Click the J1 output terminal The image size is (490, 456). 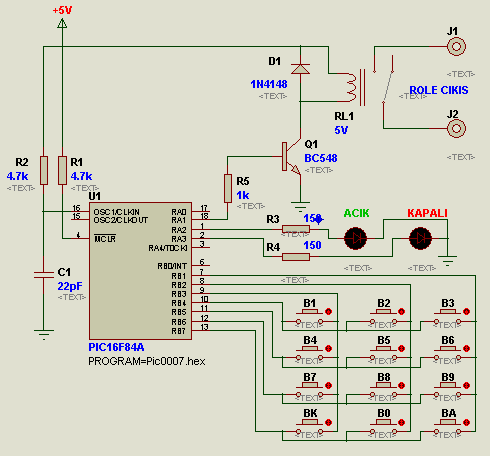pyautogui.click(x=456, y=46)
